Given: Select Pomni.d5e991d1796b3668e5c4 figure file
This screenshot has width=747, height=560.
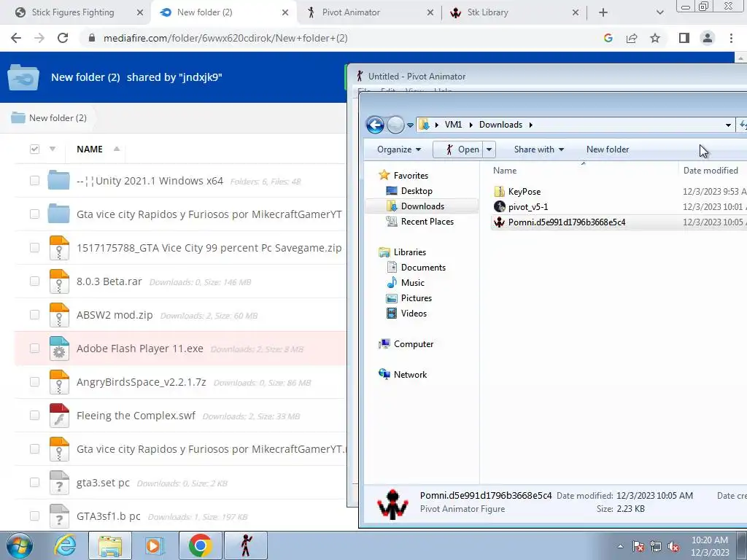Looking at the screenshot, I should [566, 222].
